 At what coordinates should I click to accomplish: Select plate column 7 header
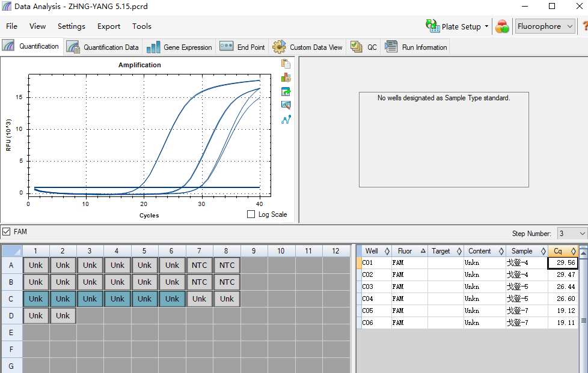pyautogui.click(x=199, y=251)
